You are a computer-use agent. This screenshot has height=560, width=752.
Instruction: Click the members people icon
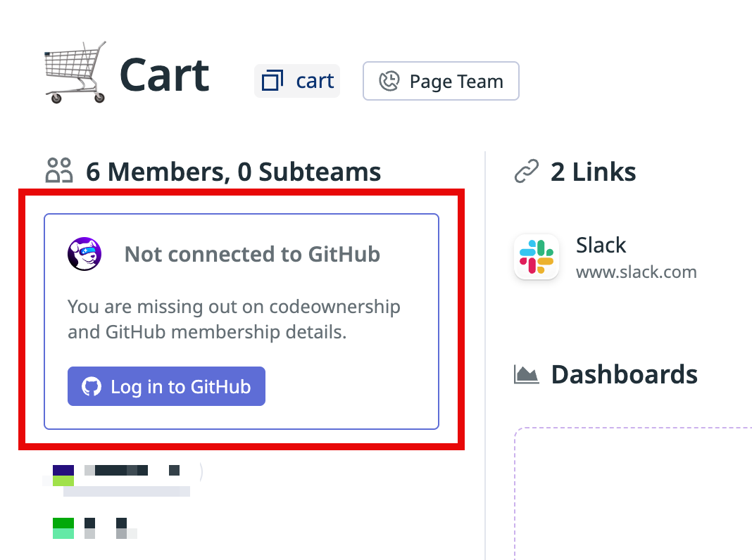[59, 171]
